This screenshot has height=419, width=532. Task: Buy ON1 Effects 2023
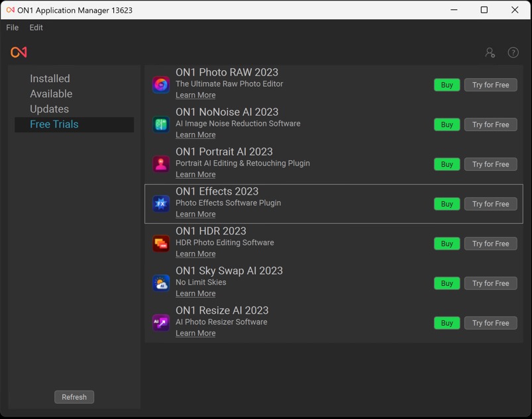[447, 204]
